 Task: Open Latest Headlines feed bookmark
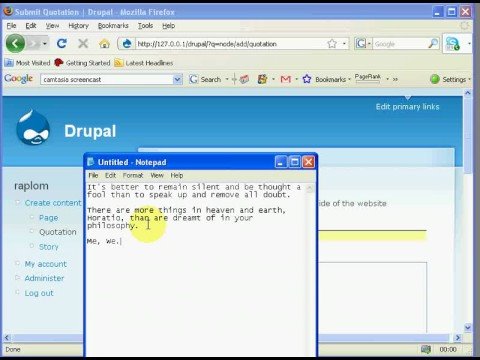144,63
